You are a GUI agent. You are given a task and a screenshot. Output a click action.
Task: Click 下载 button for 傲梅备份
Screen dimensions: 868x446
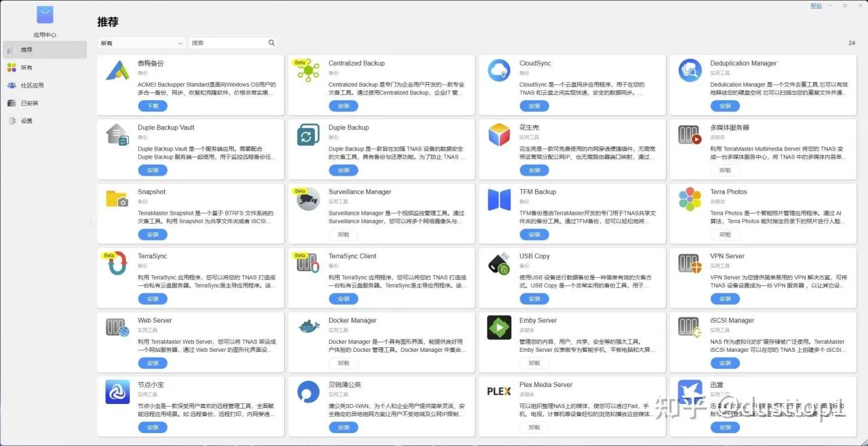(153, 106)
